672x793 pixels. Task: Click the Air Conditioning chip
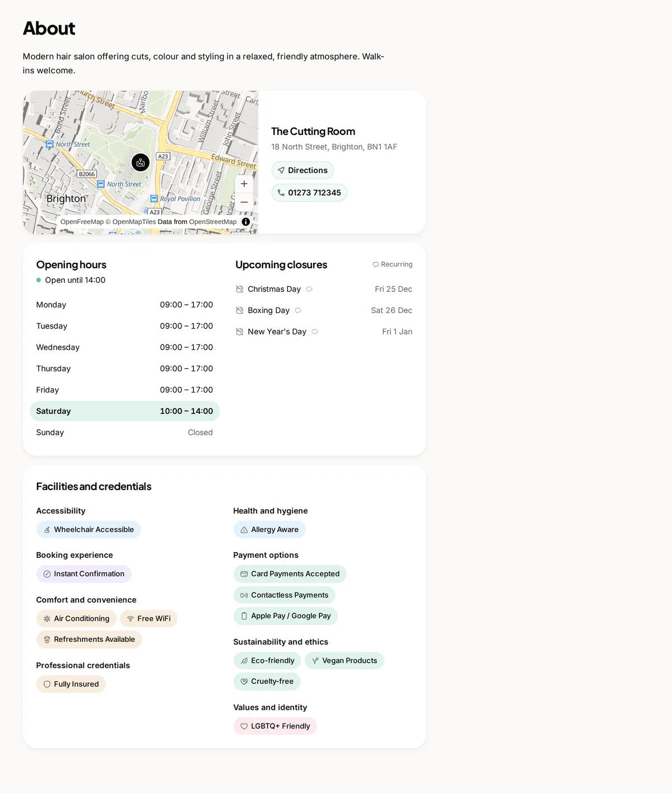click(77, 619)
